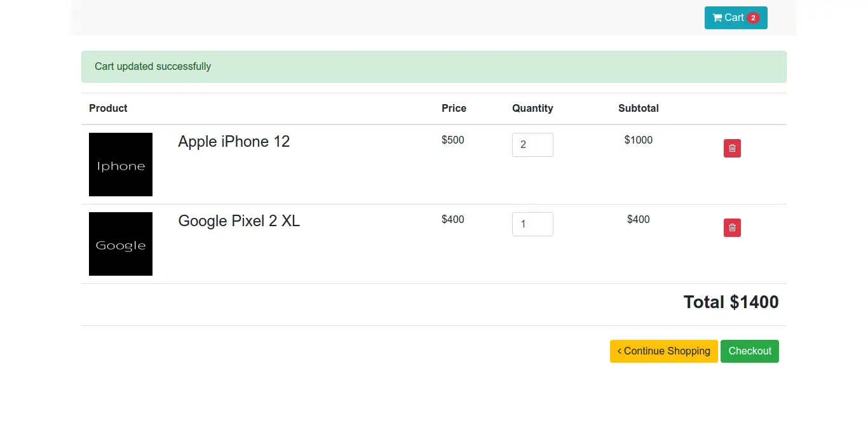
Task: Focus the Google Pixel 2 XL quantity input
Action: pos(532,224)
